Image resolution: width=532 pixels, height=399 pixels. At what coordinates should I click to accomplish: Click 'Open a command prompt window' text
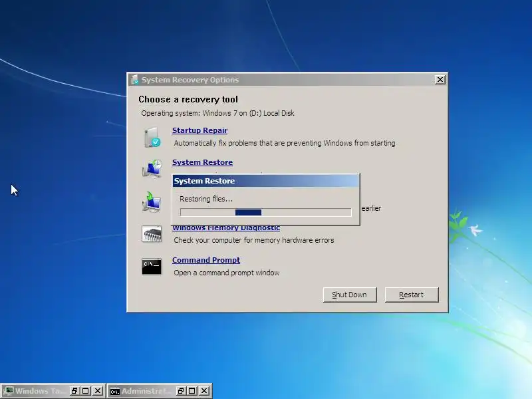227,273
